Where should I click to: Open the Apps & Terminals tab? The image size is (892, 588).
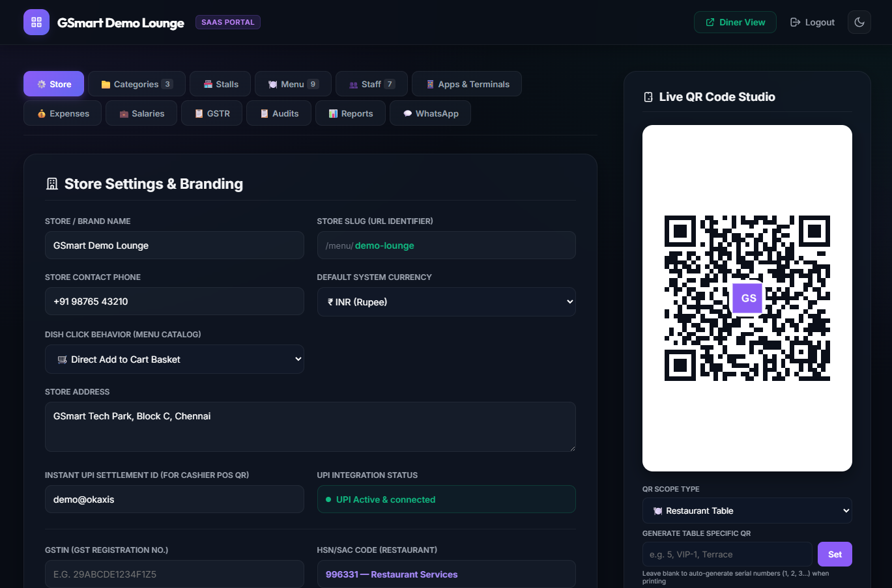click(x=467, y=84)
